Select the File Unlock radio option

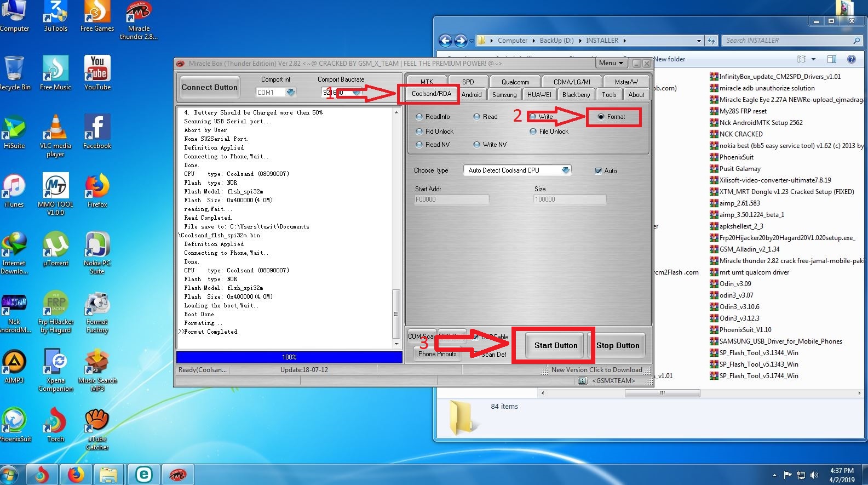[549, 132]
